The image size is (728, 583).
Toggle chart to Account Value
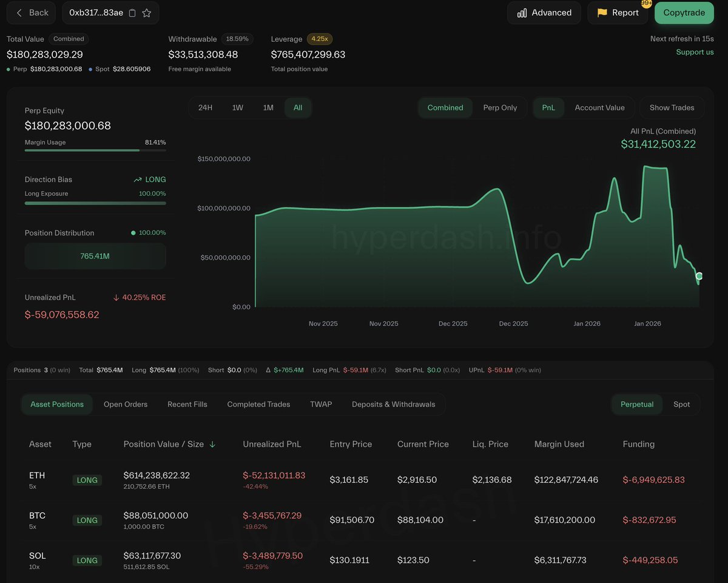[x=599, y=107]
